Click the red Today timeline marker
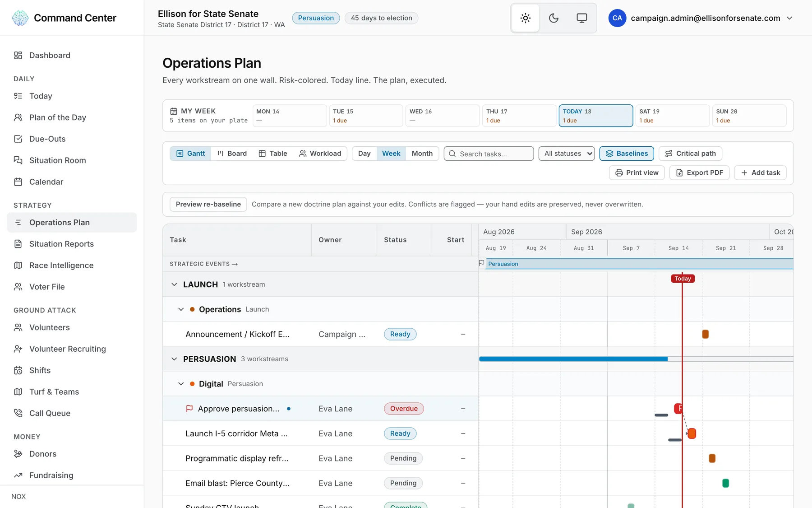Screen dimensions: 812x508 [x=683, y=279]
